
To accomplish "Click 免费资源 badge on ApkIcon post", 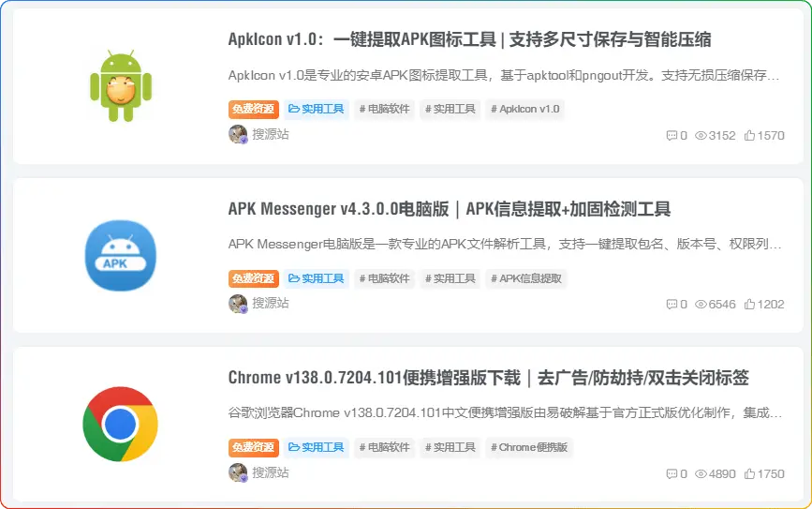I will coord(253,110).
